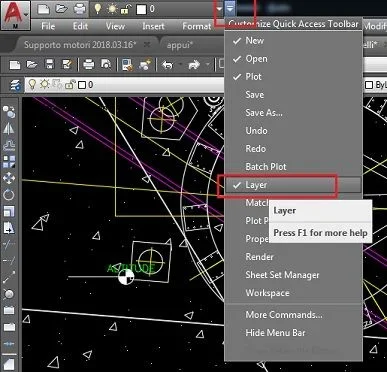The width and height of the screenshot is (387, 372).
Task: Enable Batch Plot in customize menu
Action: coord(293,167)
